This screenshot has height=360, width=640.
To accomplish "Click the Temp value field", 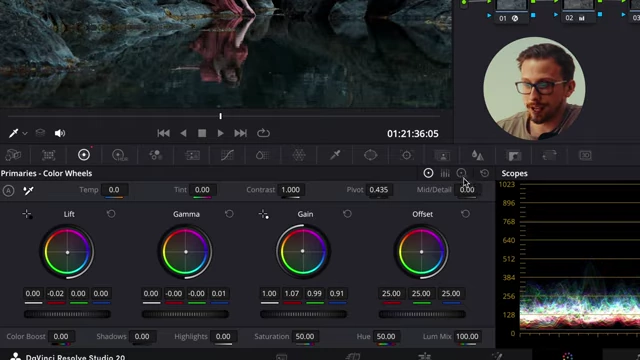I will coord(114,190).
